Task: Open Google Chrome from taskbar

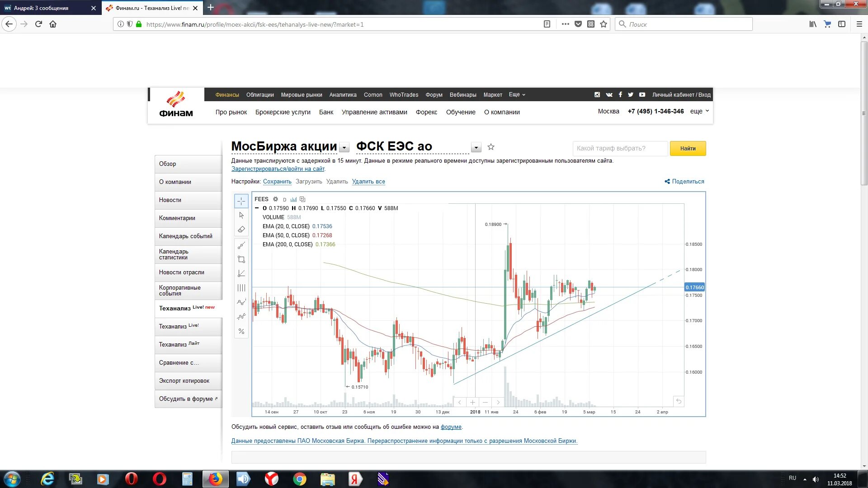Action: (x=299, y=479)
